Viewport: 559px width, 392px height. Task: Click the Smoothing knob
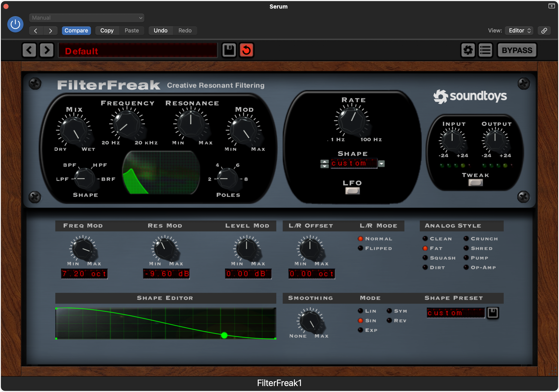pos(310,321)
